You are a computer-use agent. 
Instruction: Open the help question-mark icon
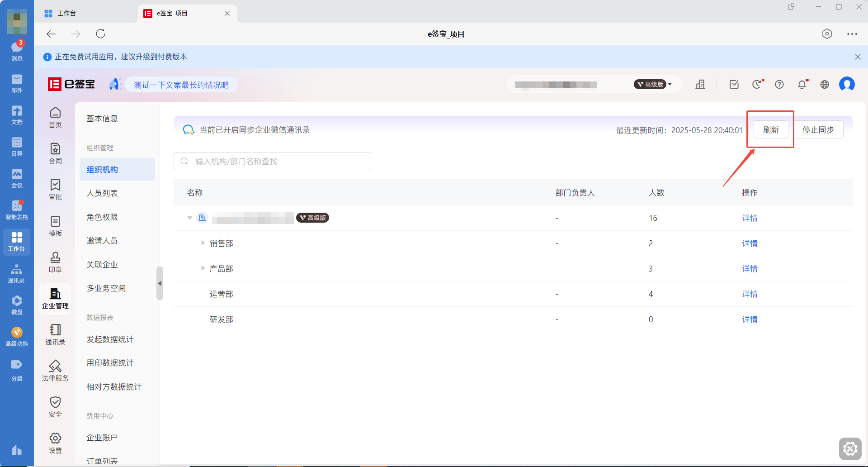(779, 84)
